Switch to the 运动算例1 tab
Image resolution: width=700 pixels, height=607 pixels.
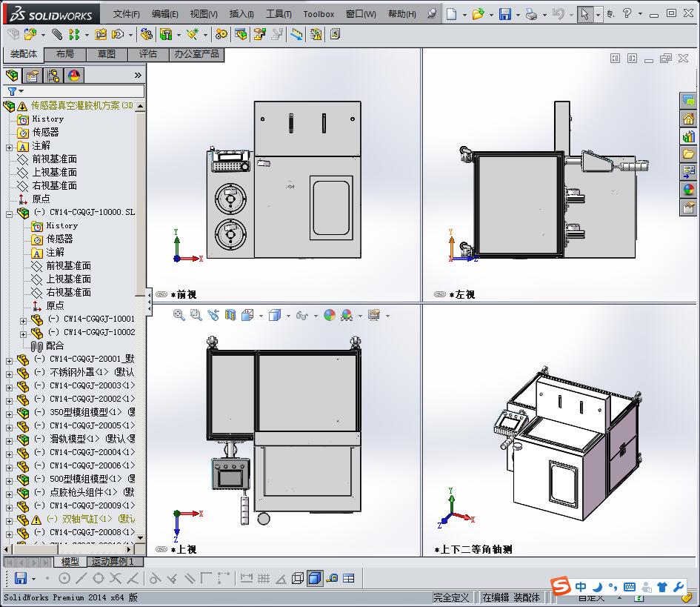pyautogui.click(x=113, y=562)
